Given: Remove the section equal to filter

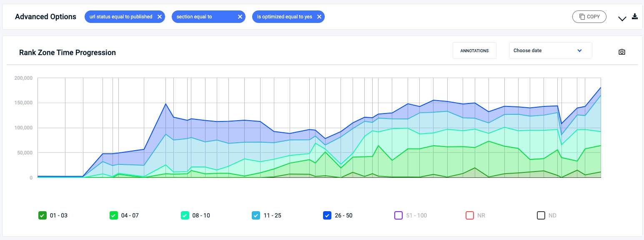Looking at the screenshot, I should pyautogui.click(x=240, y=17).
